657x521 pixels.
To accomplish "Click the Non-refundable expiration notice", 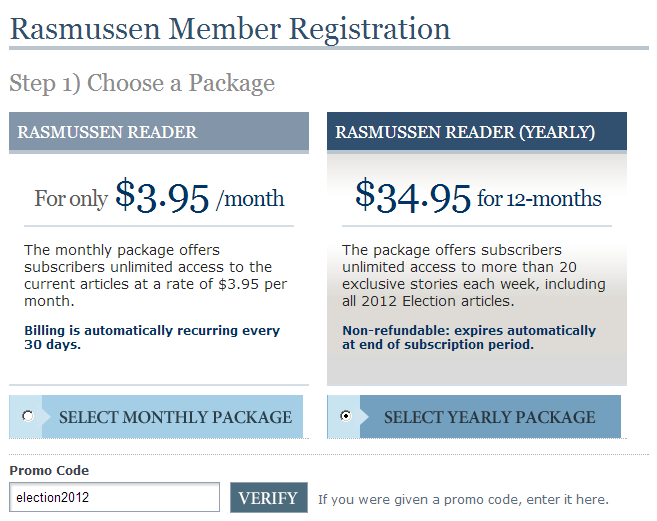I will click(x=469, y=337).
